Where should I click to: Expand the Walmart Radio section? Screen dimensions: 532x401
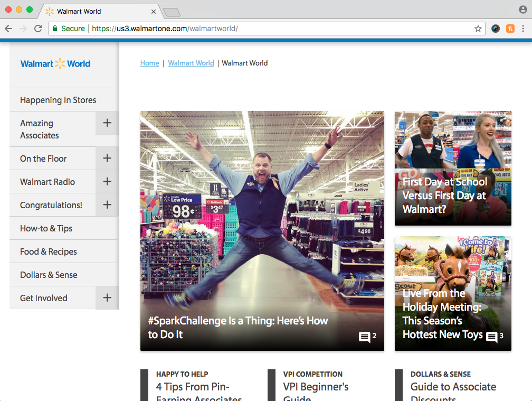point(107,181)
